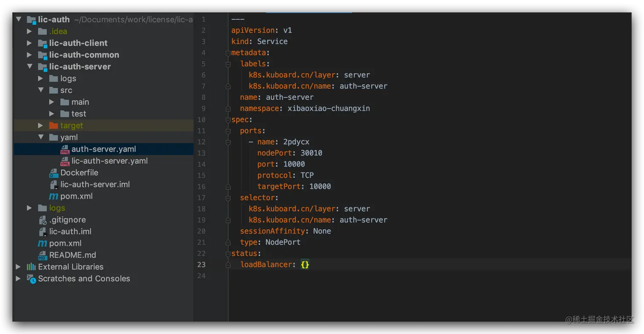Click 'sessionAffinity: None' text
The image size is (644, 334).
coord(285,231)
